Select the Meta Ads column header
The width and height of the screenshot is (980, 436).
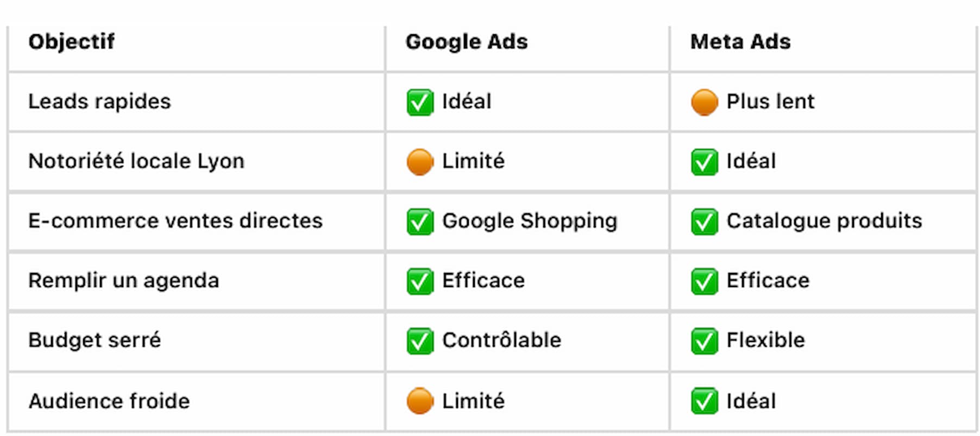(740, 42)
